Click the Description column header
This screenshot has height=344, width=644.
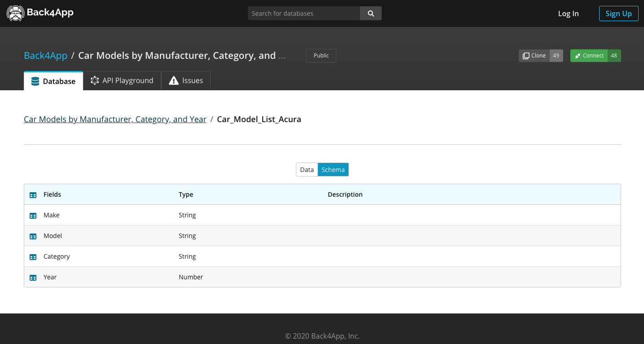tap(345, 194)
